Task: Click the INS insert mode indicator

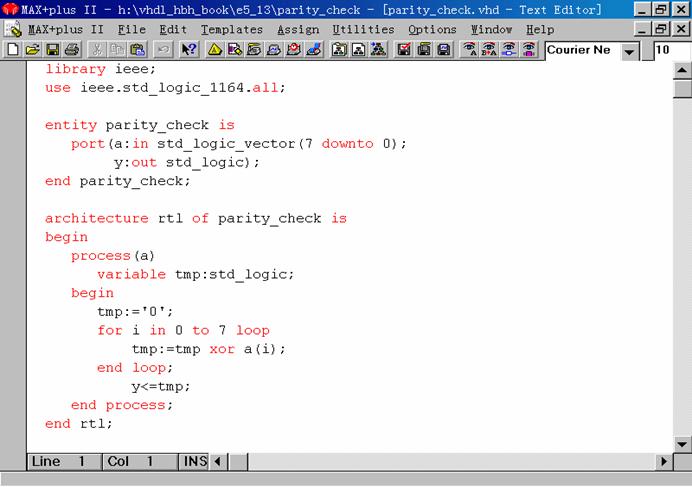Action: (x=194, y=461)
